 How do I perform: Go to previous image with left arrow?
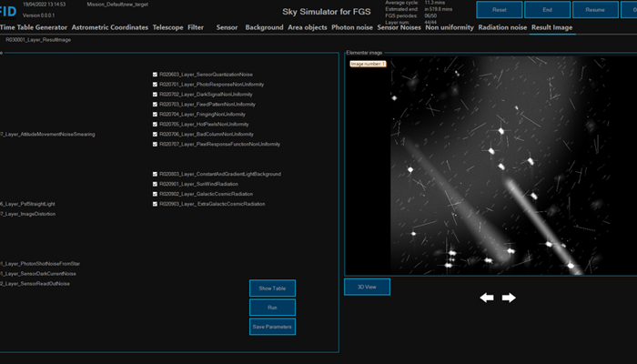click(487, 298)
